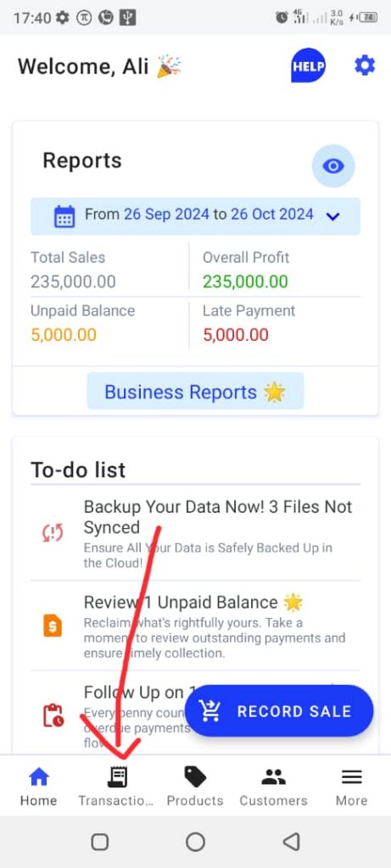The width and height of the screenshot is (391, 868).
Task: Tap the Android back navigation triangle
Action: 291,842
